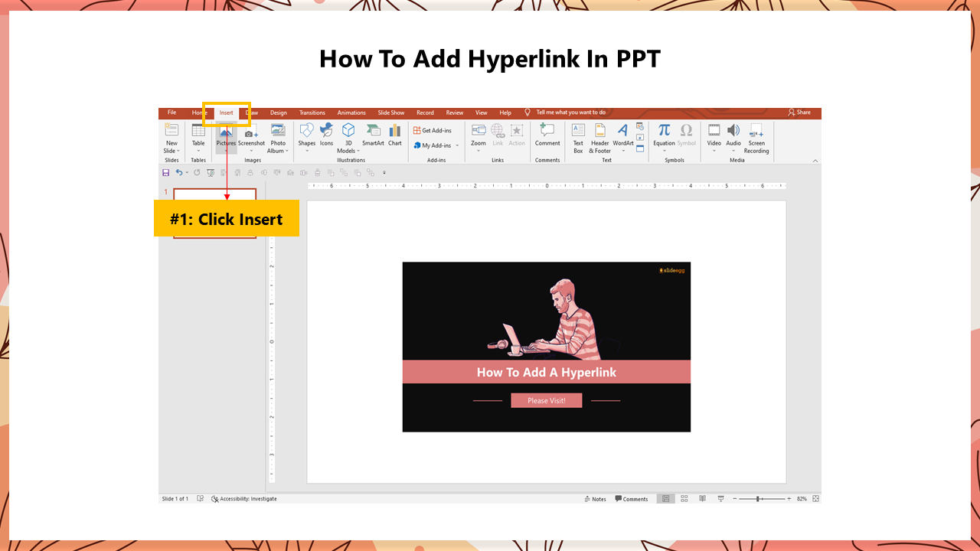
Task: Click the Redo icon in Quick Access toolbar
Action: tap(197, 173)
